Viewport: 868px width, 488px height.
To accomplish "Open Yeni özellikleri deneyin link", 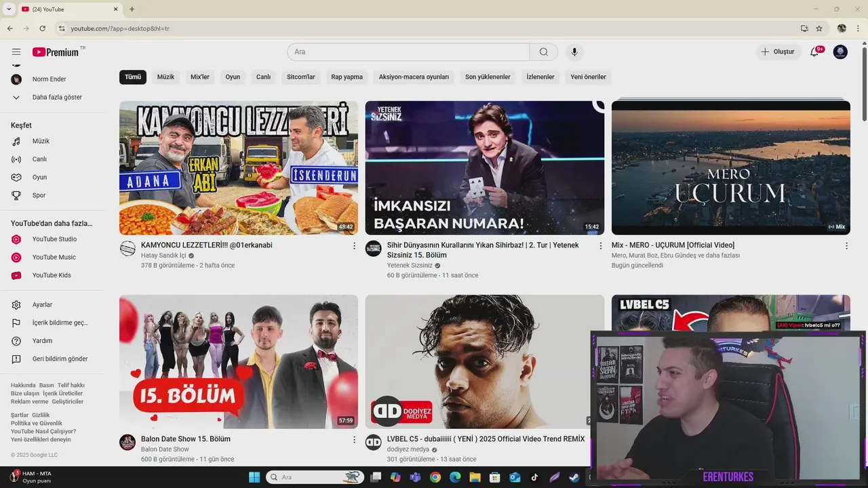I will coord(41,440).
